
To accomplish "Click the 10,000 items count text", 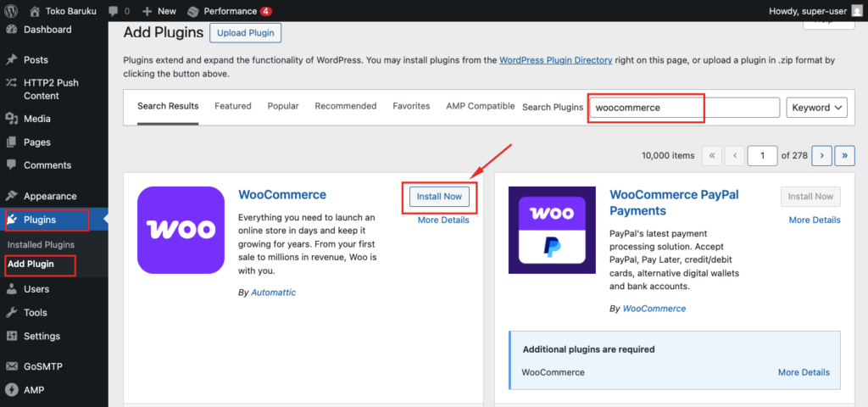I will (668, 156).
